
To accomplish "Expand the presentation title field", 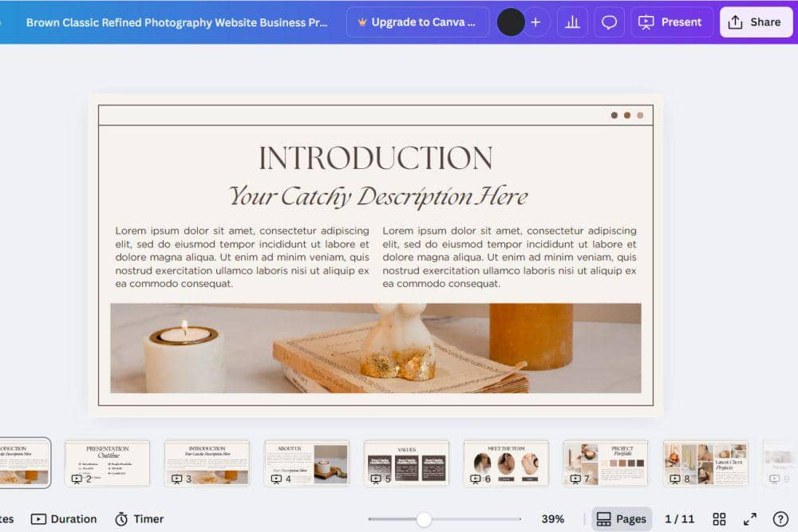I will tap(176, 22).
